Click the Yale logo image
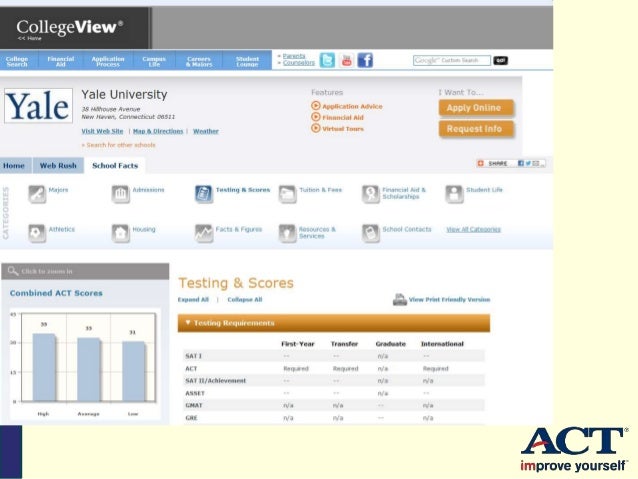638x479 pixels. 38,106
